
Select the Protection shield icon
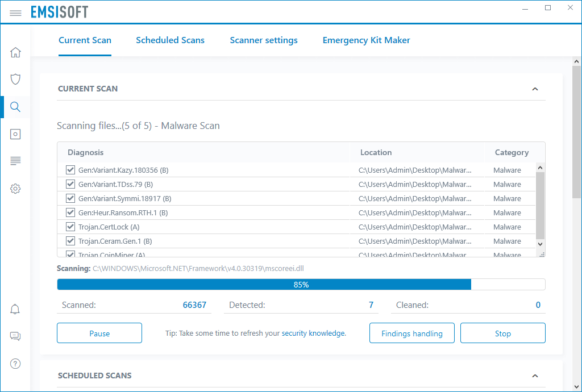click(15, 79)
